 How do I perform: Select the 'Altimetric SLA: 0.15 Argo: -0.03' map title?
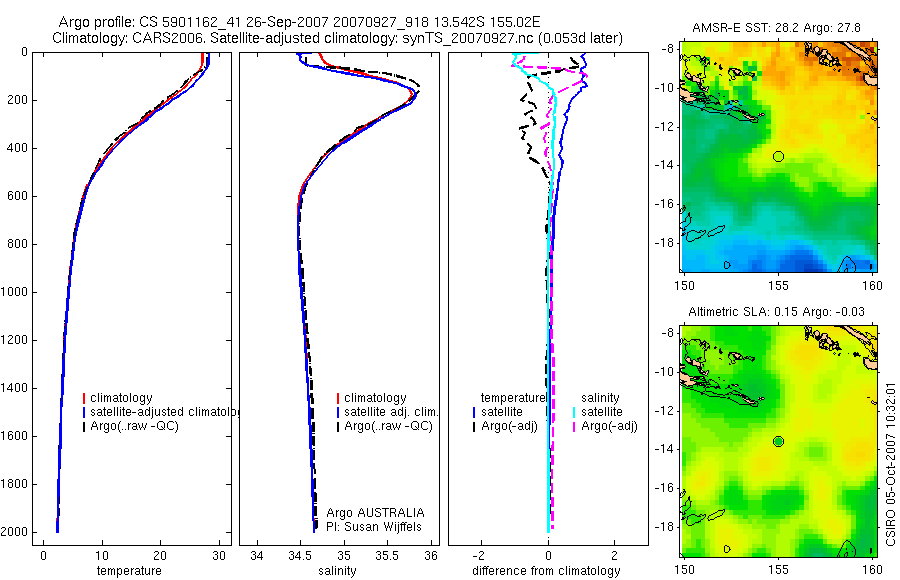pyautogui.click(x=776, y=312)
